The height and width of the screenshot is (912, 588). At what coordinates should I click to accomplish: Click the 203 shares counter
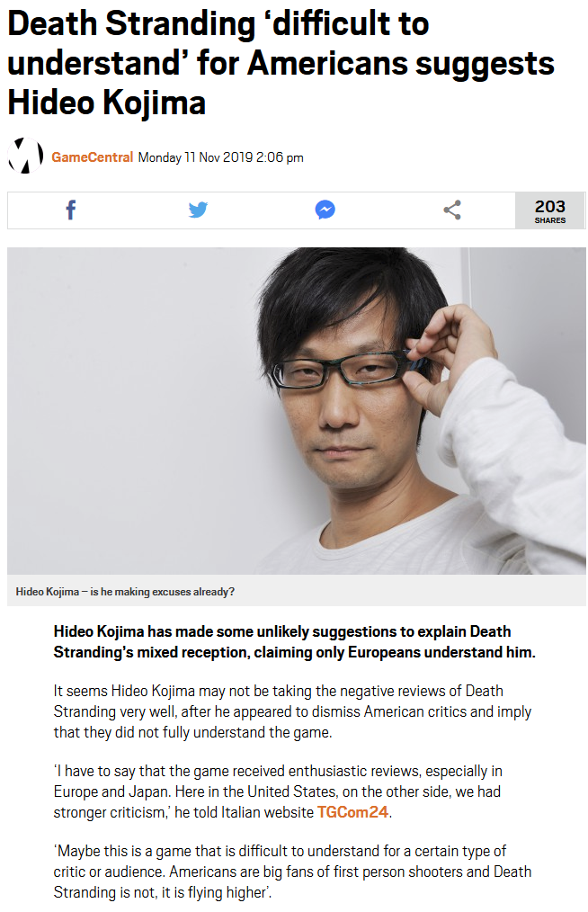(x=549, y=210)
